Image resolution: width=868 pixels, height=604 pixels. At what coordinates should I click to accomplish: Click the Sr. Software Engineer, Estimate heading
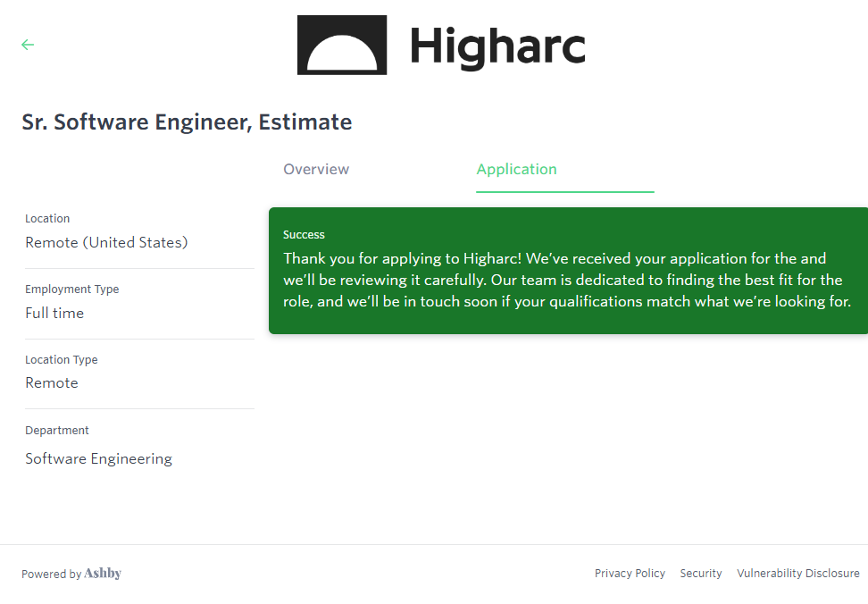(187, 122)
